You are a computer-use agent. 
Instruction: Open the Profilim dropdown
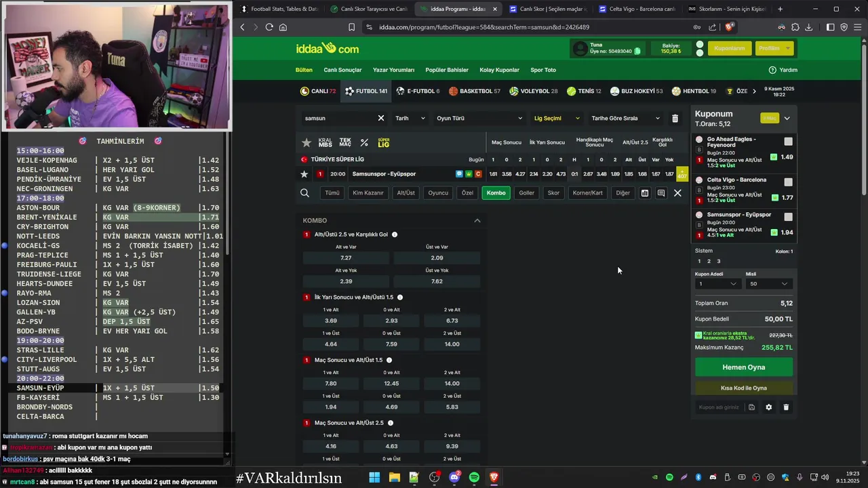(773, 49)
